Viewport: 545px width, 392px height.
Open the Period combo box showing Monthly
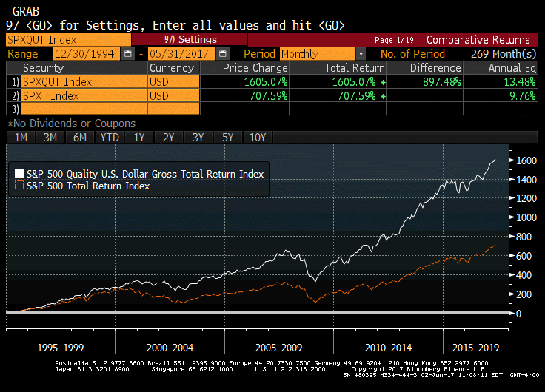pyautogui.click(x=317, y=54)
